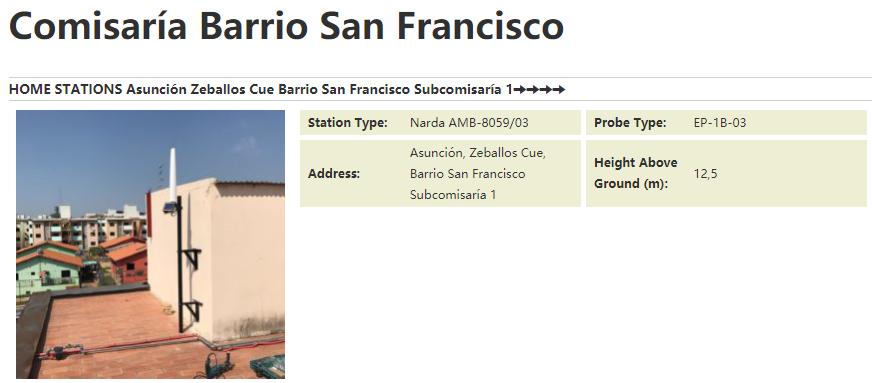
Task: Click the Asunción, Zeballos Cue address text
Action: tap(478, 153)
